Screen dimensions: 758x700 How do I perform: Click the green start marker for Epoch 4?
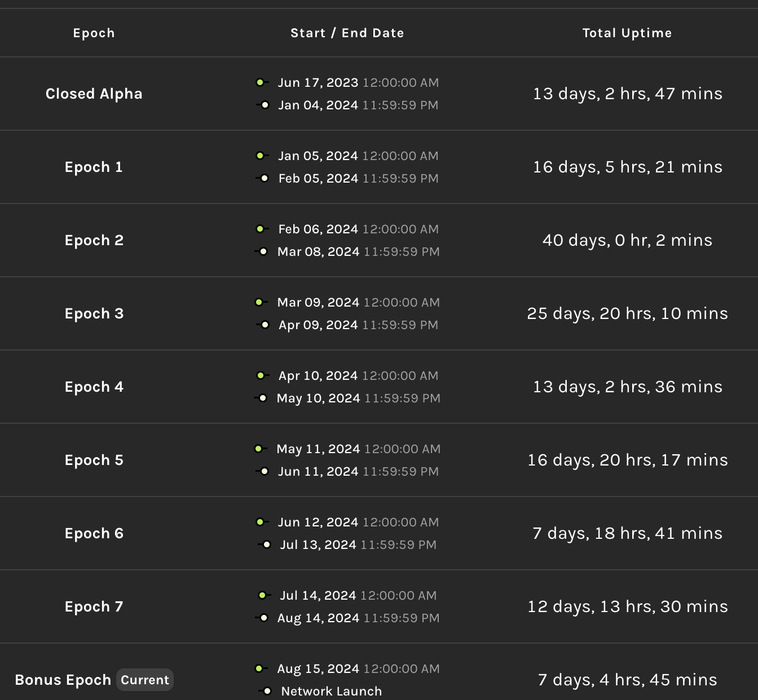(x=261, y=376)
